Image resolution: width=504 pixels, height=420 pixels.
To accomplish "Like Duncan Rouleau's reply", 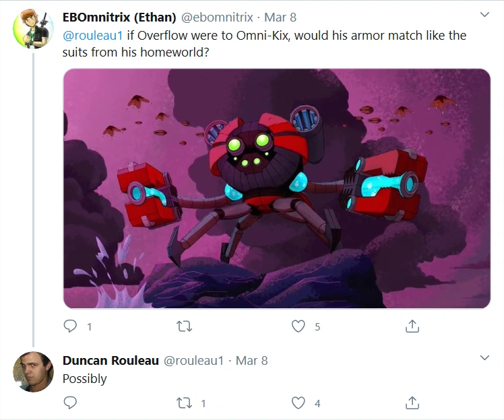I will (x=298, y=403).
